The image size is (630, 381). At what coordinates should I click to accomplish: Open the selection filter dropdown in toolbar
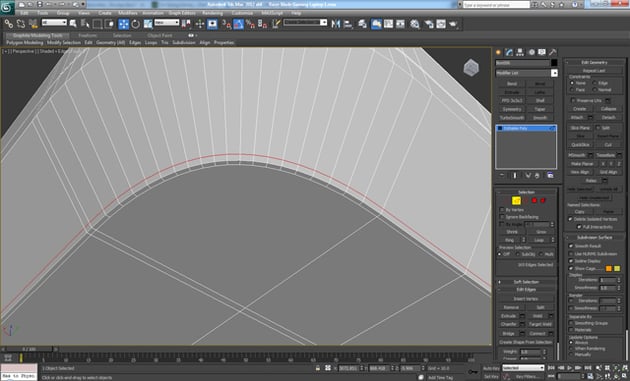point(54,23)
